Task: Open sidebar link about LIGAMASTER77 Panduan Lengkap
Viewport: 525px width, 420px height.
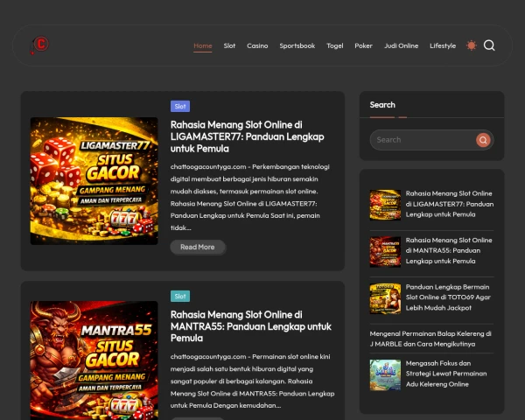Action: pyautogui.click(x=450, y=204)
